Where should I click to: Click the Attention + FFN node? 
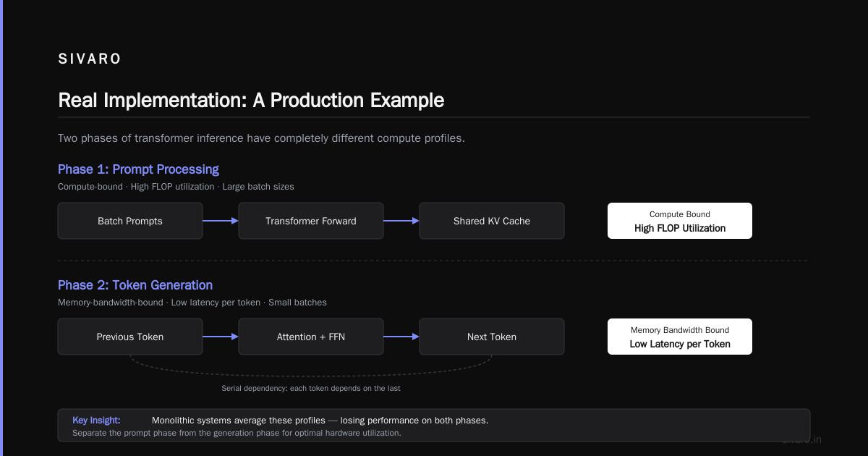311,337
